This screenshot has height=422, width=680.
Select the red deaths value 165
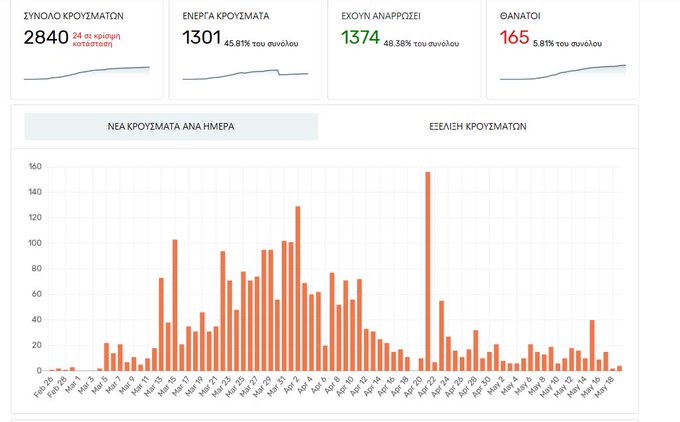(514, 38)
